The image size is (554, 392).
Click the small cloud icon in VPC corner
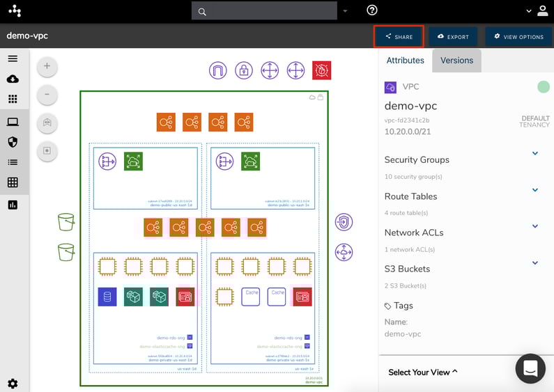tap(312, 97)
